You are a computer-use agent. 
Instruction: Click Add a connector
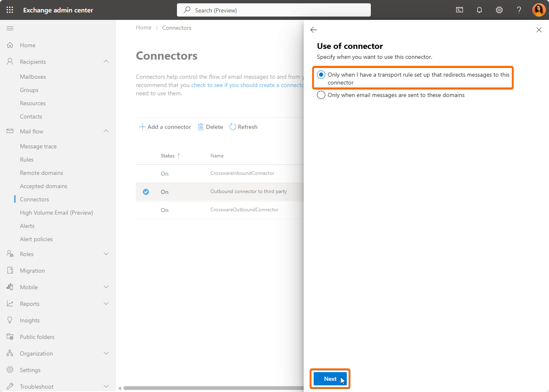pyautogui.click(x=165, y=127)
